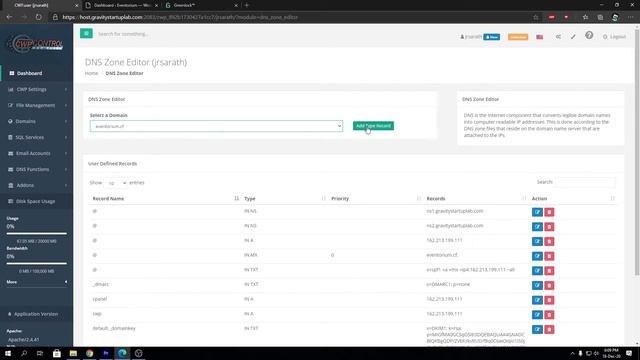
Task: Click the share icon in top bar
Action: 558,37
